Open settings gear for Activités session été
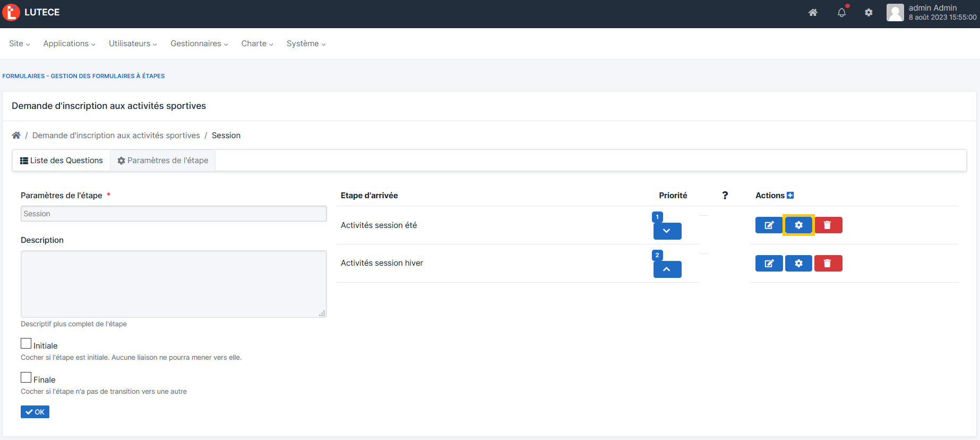The height and width of the screenshot is (440, 980). click(x=798, y=225)
